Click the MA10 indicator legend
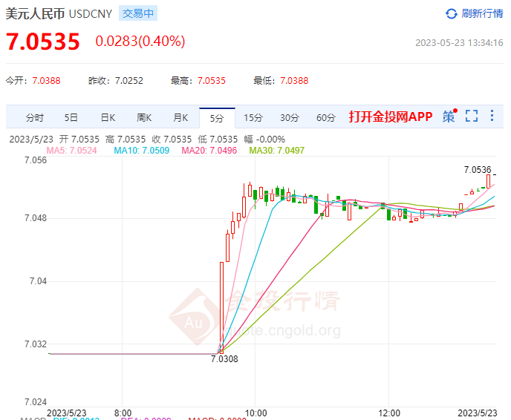This screenshot has width=511, height=420. 141,151
